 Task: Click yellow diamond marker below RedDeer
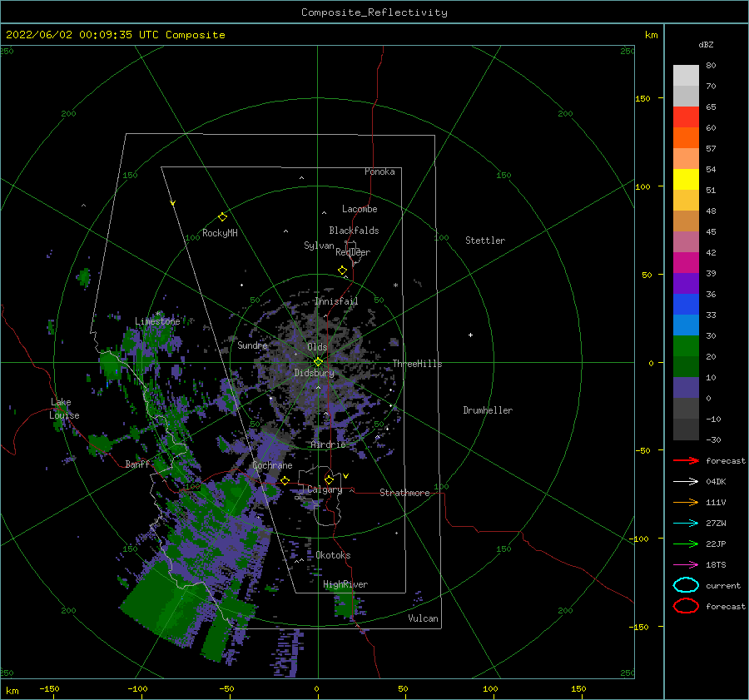pos(343,271)
